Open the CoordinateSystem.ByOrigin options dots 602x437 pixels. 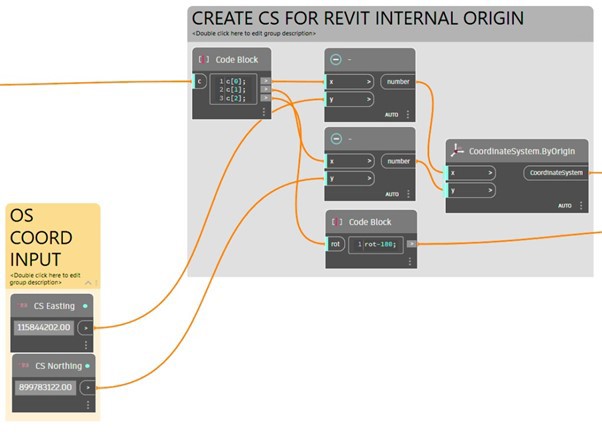pos(581,205)
